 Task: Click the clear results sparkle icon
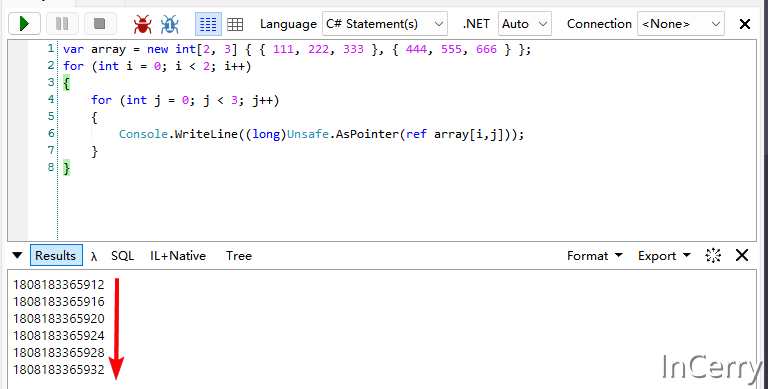(713, 255)
